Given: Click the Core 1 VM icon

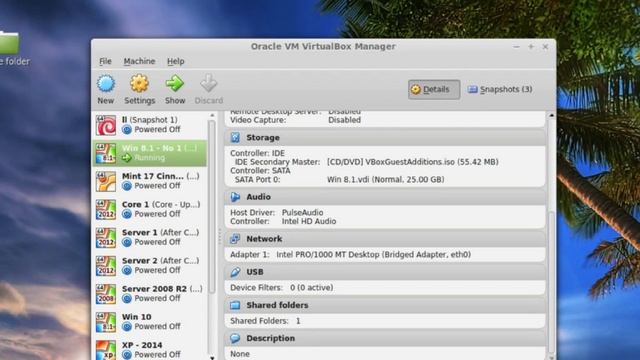Looking at the screenshot, I should click(106, 209).
